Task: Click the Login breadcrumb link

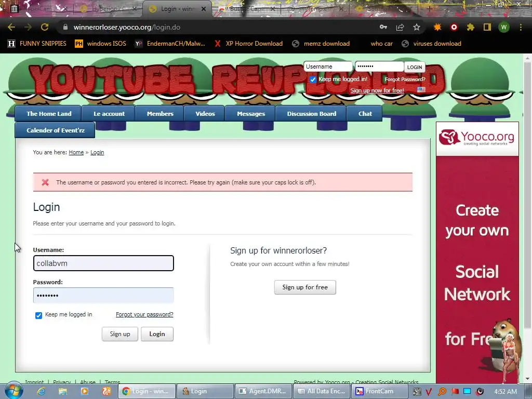Action: (x=97, y=152)
